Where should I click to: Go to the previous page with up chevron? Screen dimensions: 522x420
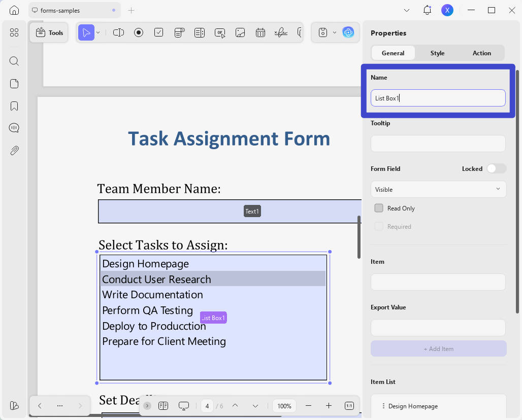click(x=235, y=406)
